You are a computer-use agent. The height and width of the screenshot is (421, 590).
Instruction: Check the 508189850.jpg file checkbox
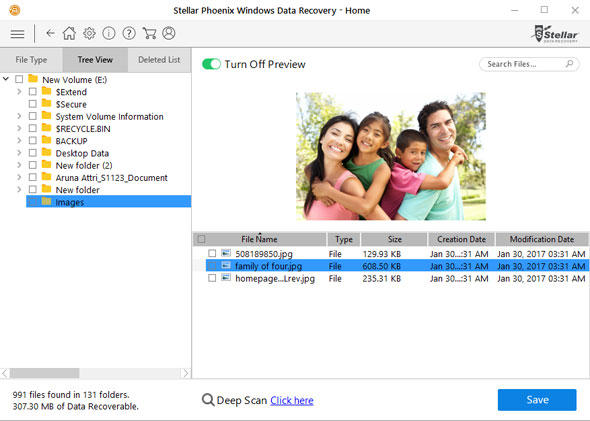(x=212, y=253)
